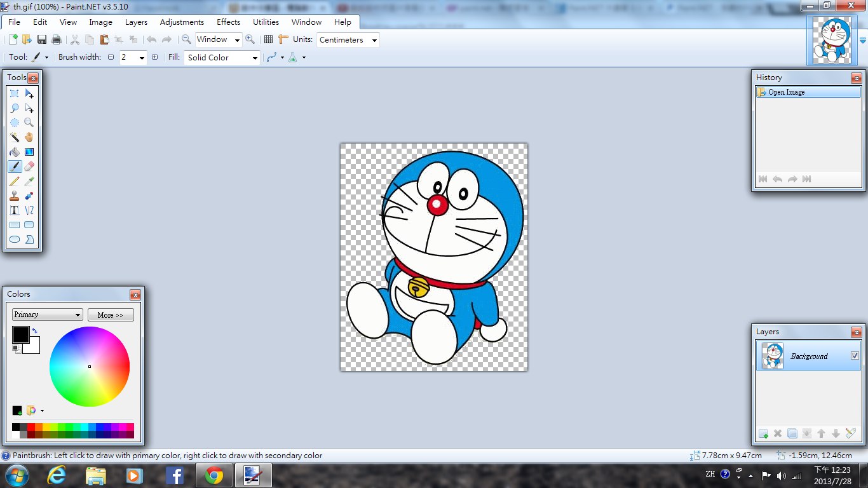Select the Rectangle shape tool

15,225
